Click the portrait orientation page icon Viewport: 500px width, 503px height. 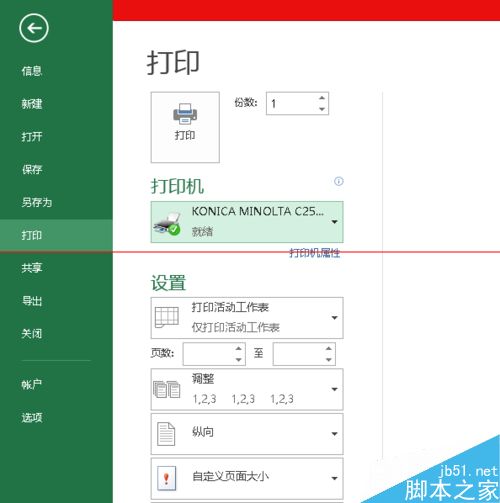coord(166,434)
